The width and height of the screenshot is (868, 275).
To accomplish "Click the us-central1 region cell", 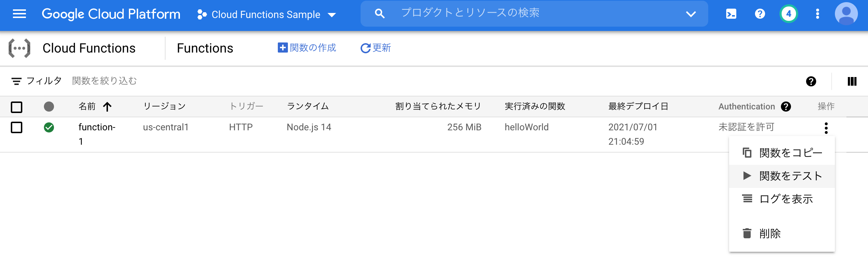I will pyautogui.click(x=166, y=127).
